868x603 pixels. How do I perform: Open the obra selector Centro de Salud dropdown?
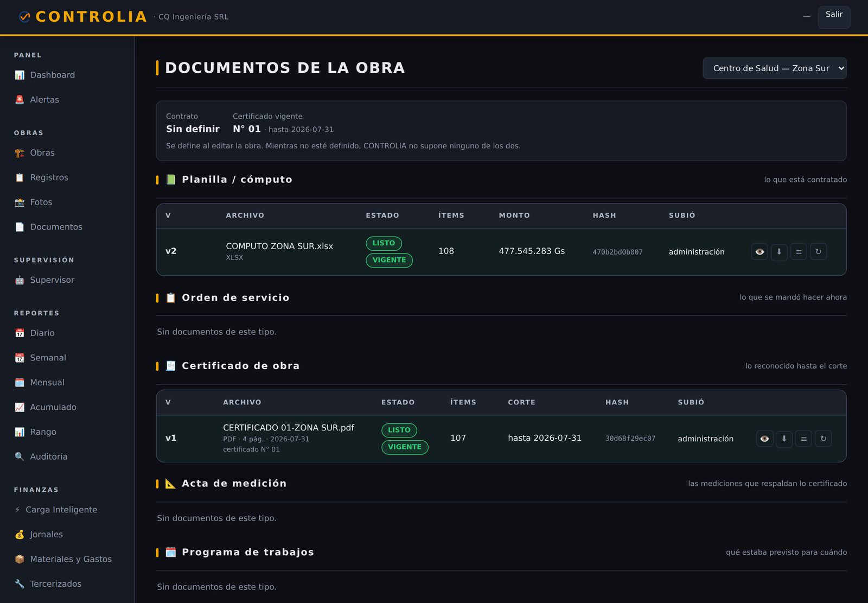pos(775,68)
